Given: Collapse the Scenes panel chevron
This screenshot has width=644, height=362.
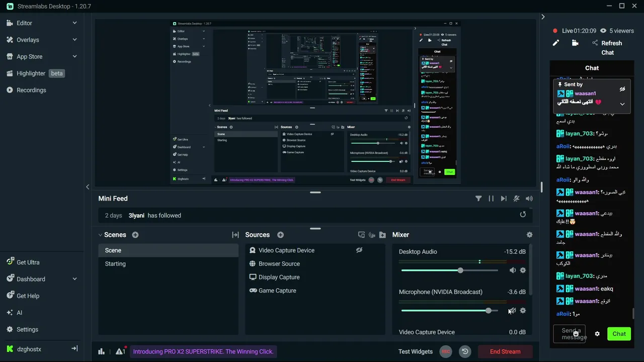Looking at the screenshot, I should pos(100,235).
